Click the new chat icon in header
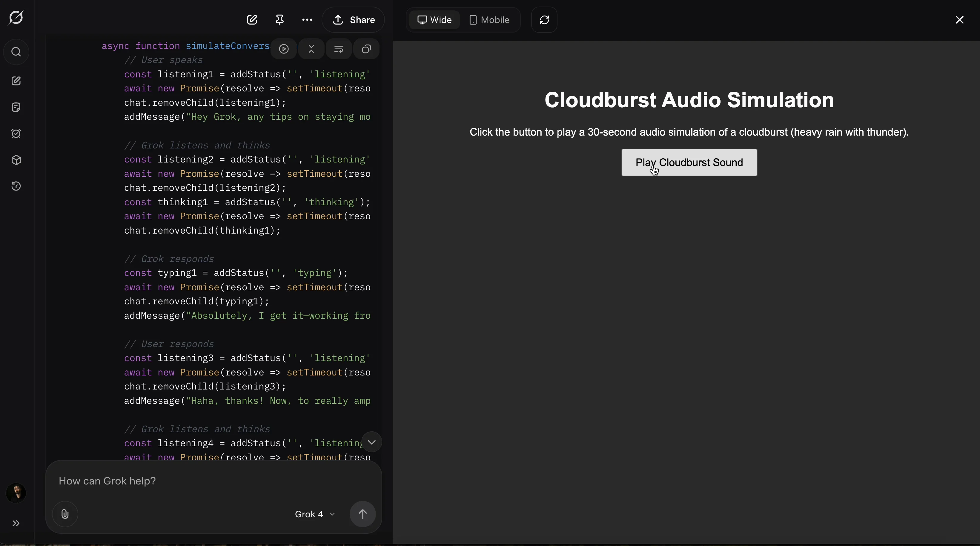 [x=252, y=20]
